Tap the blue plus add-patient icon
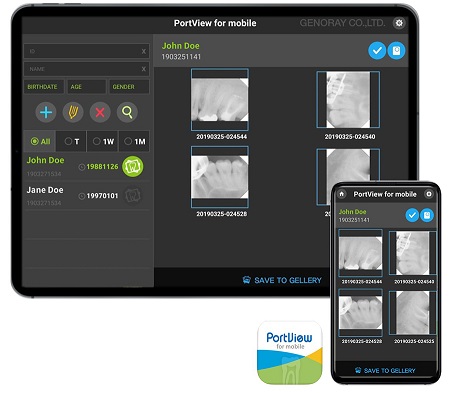Screen dimensions: 450x393 pyautogui.click(x=46, y=112)
